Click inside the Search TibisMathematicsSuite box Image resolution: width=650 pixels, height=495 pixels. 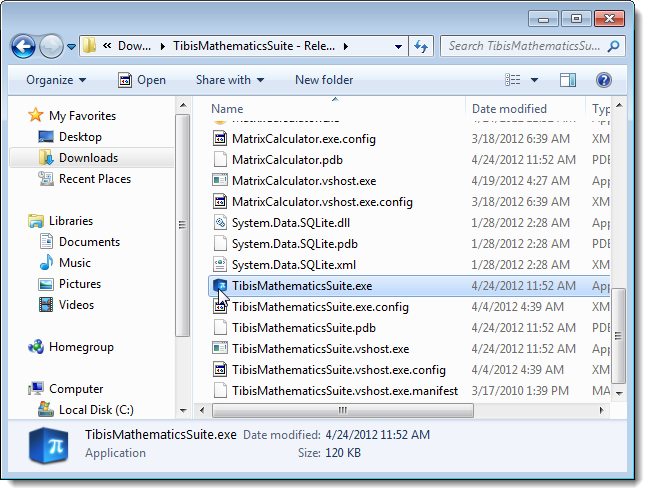click(x=524, y=46)
